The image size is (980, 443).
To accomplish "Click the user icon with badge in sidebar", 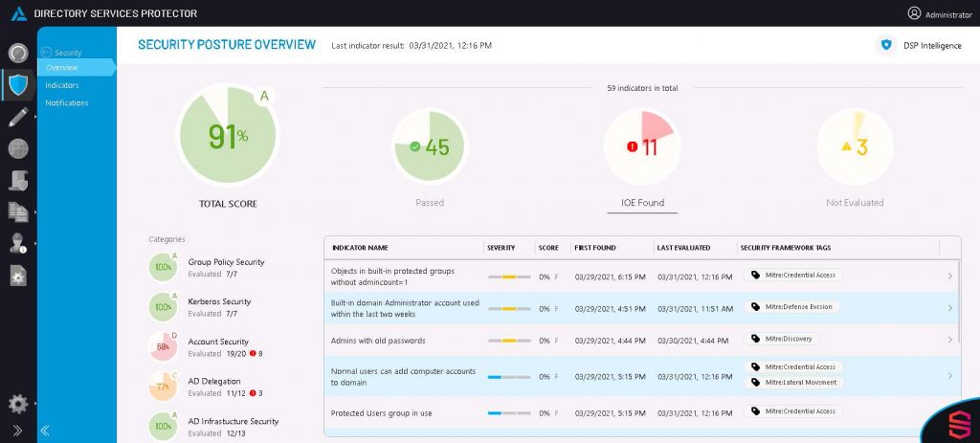I will tap(18, 243).
